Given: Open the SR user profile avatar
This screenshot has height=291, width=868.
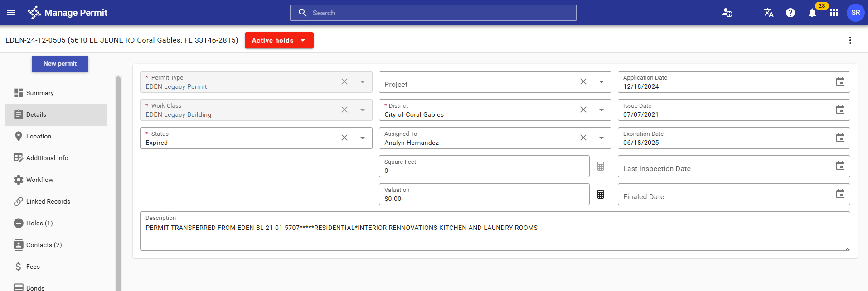Looking at the screenshot, I should pos(855,13).
